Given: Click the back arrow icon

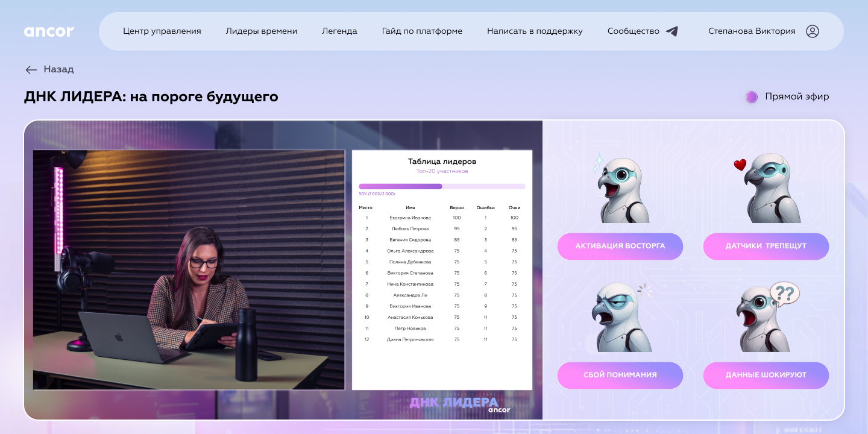Looking at the screenshot, I should point(31,70).
